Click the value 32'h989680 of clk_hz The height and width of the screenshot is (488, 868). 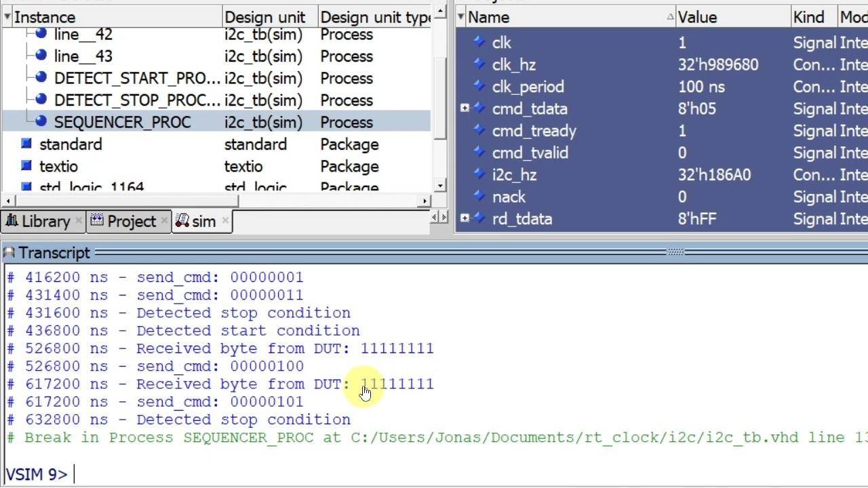pos(718,64)
